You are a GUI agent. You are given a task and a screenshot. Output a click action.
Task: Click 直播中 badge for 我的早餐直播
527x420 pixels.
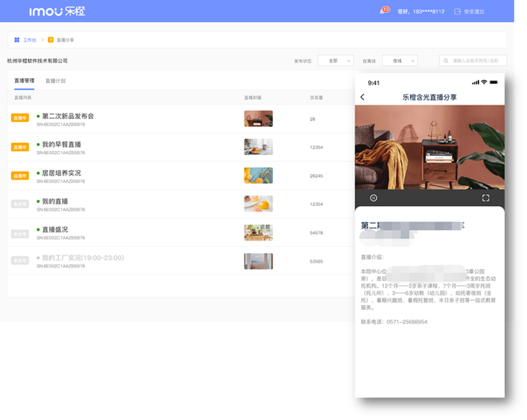click(20, 147)
